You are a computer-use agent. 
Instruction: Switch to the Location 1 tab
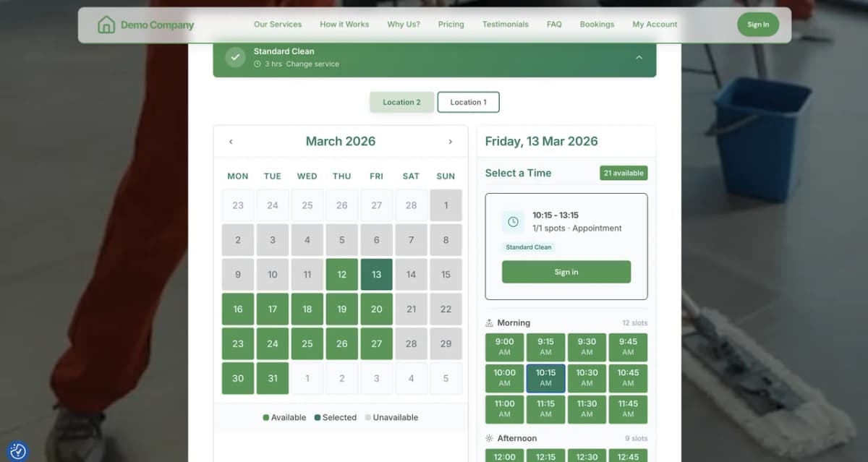468,102
